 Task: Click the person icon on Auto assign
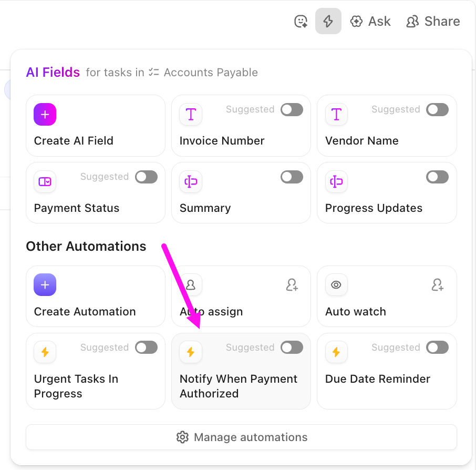click(x=190, y=284)
